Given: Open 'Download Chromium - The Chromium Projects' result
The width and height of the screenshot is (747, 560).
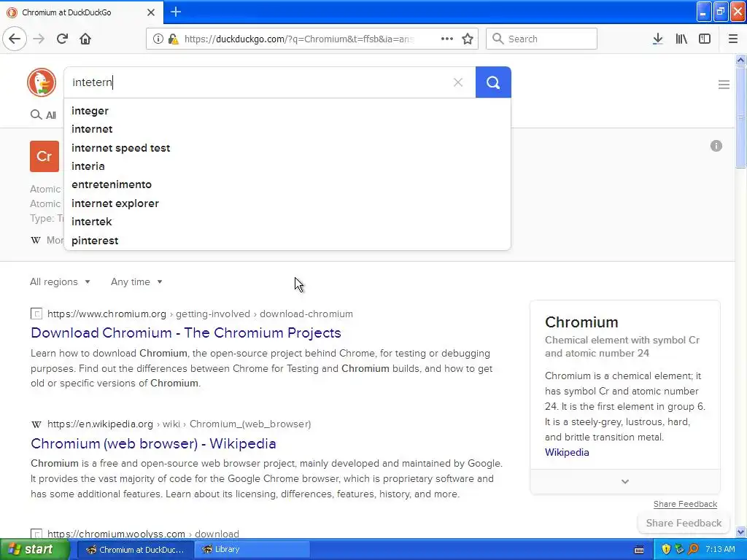Looking at the screenshot, I should (186, 332).
